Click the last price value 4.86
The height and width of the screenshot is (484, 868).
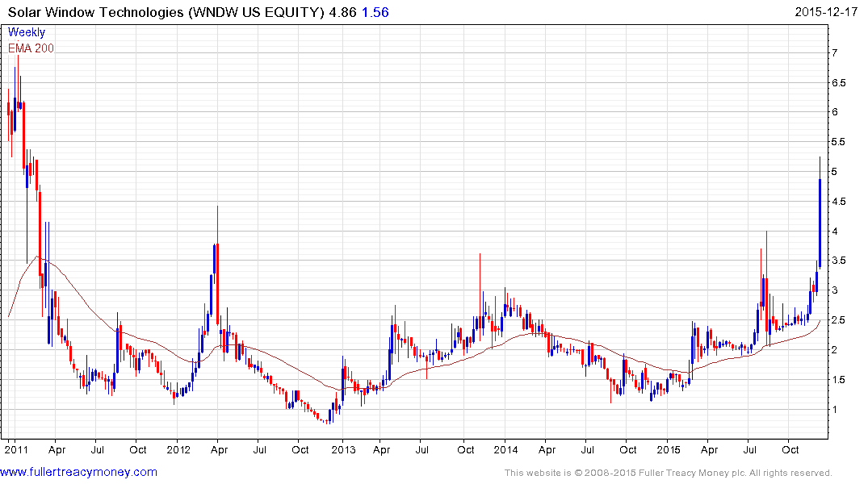(x=342, y=12)
